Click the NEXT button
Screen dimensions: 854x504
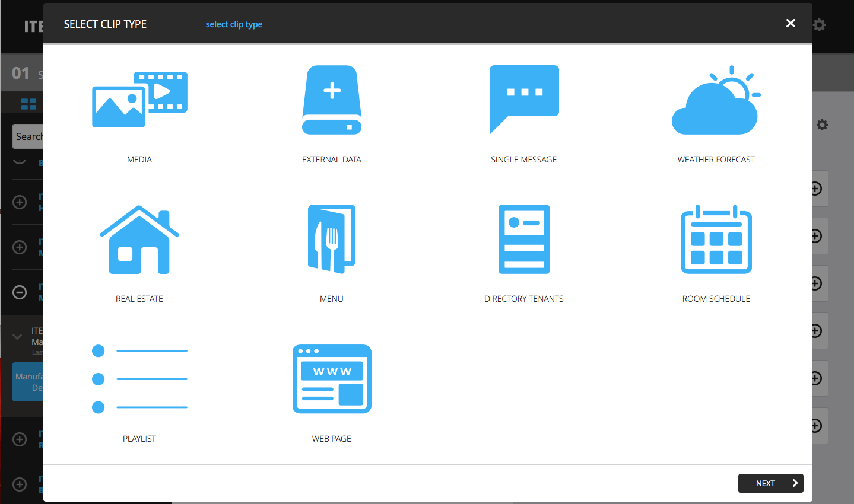(770, 483)
